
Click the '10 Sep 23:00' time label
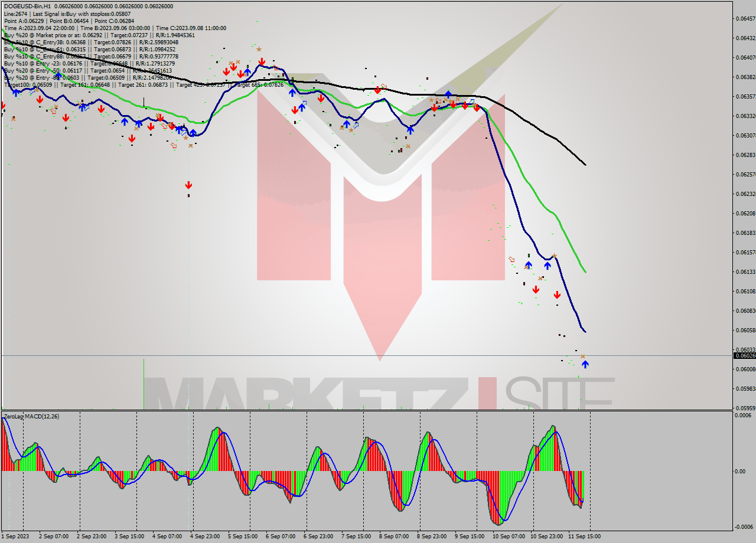(546, 537)
